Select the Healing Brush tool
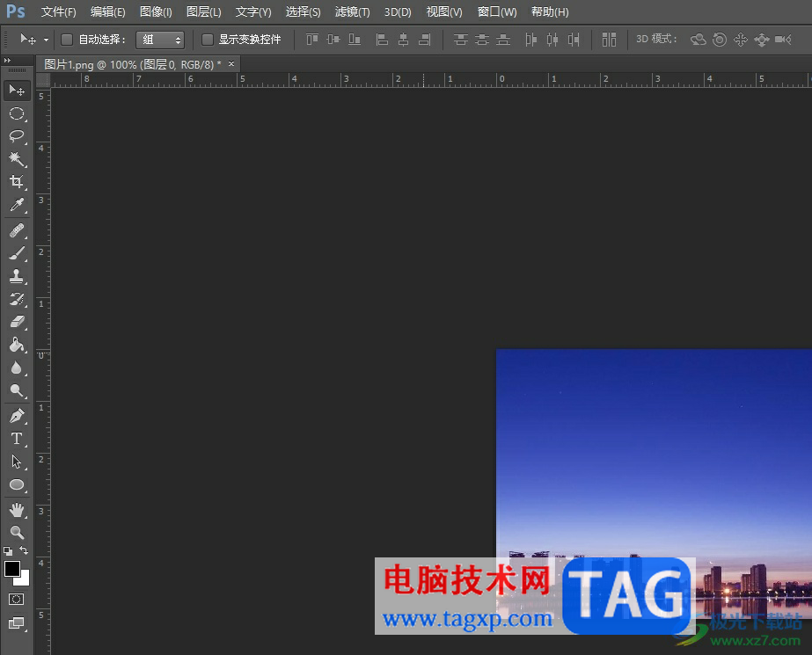The image size is (812, 655). (17, 230)
